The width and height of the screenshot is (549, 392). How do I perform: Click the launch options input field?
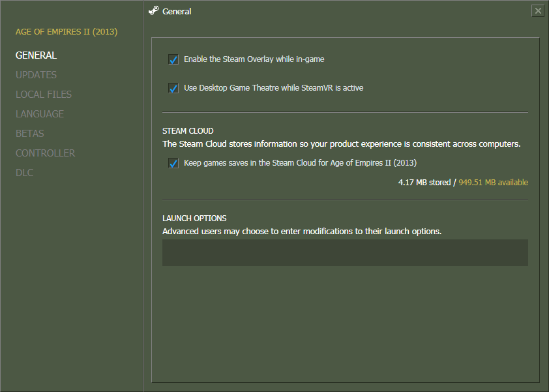pyautogui.click(x=345, y=252)
